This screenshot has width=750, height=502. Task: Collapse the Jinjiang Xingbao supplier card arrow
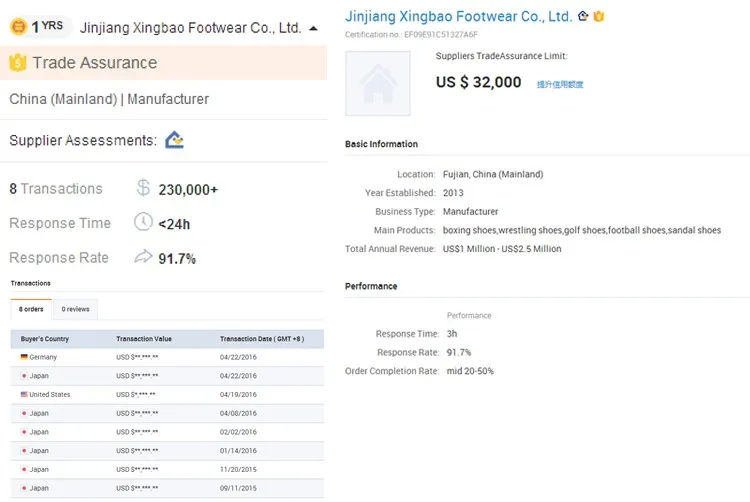313,29
